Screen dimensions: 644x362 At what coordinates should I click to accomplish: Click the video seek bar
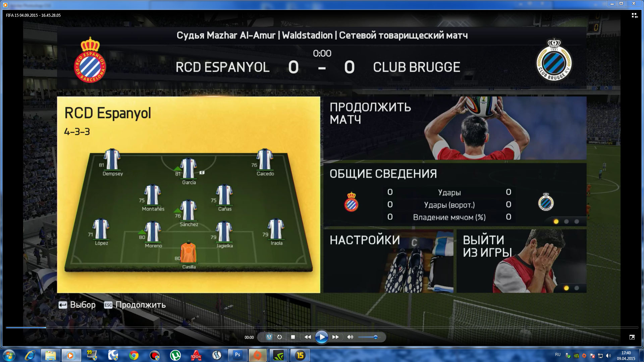pyautogui.click(x=322, y=327)
